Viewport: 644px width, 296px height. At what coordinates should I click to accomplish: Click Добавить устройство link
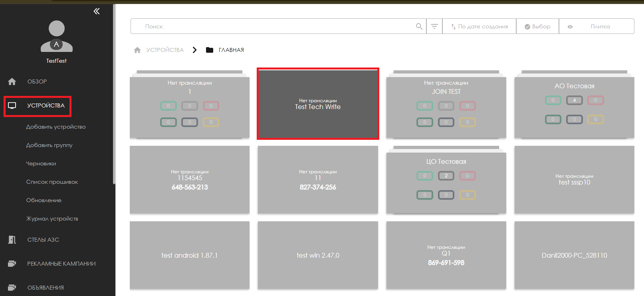coord(56,127)
